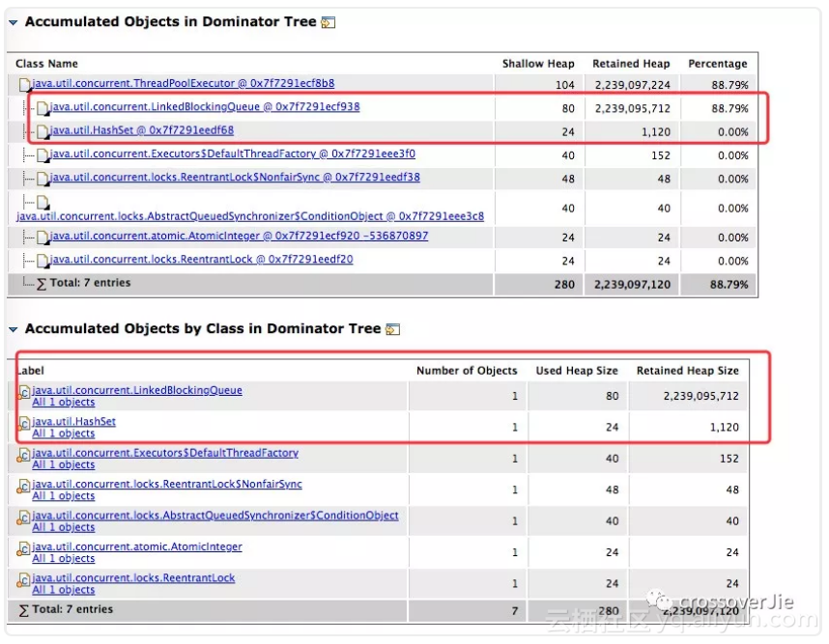Screen dimensions: 829x644
Task: Click icon beside Accumulated Objects by Class title
Action: click(x=393, y=329)
